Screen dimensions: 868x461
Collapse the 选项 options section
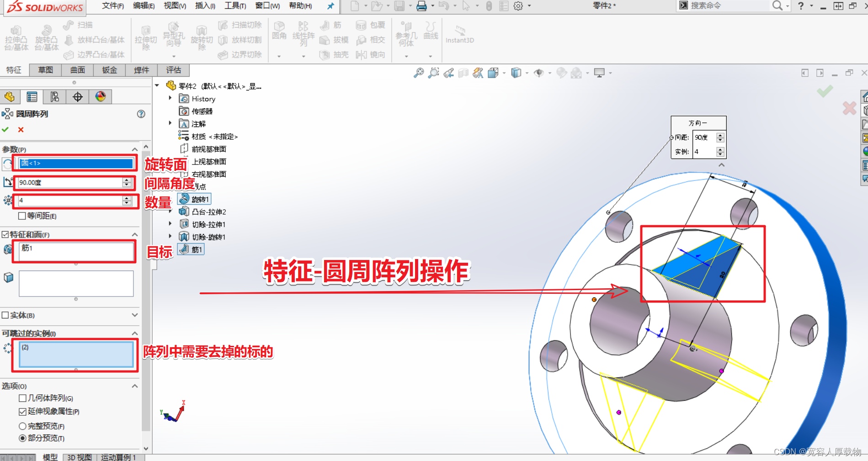(135, 386)
